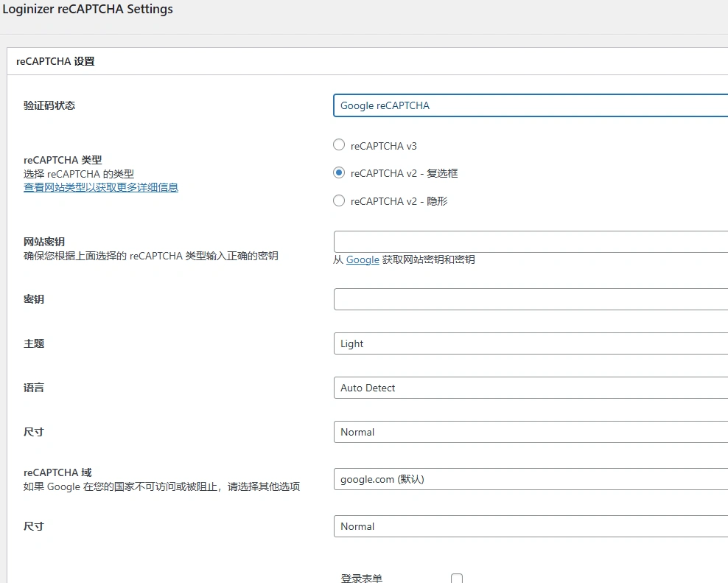The width and height of the screenshot is (728, 583).
Task: Click the reCAPTCHA 类型 label
Action: (57, 159)
